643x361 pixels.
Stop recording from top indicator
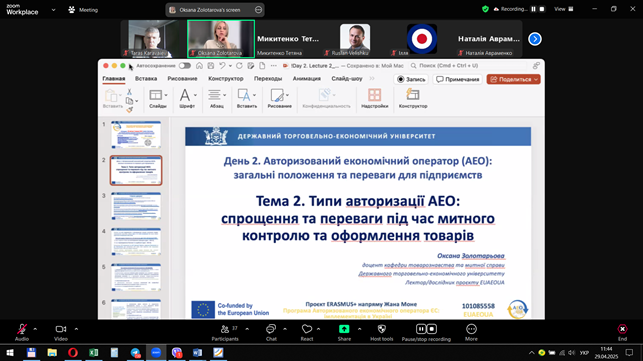tap(542, 9)
